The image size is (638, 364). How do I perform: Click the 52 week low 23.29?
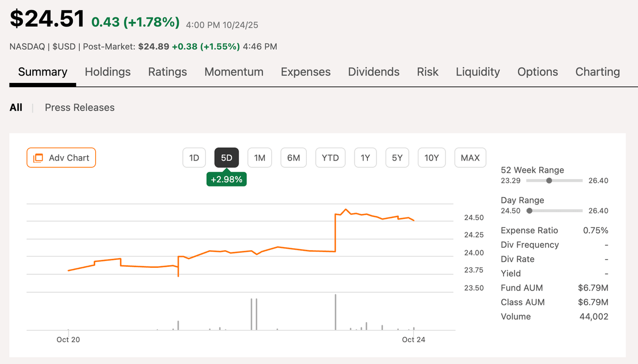pos(511,181)
